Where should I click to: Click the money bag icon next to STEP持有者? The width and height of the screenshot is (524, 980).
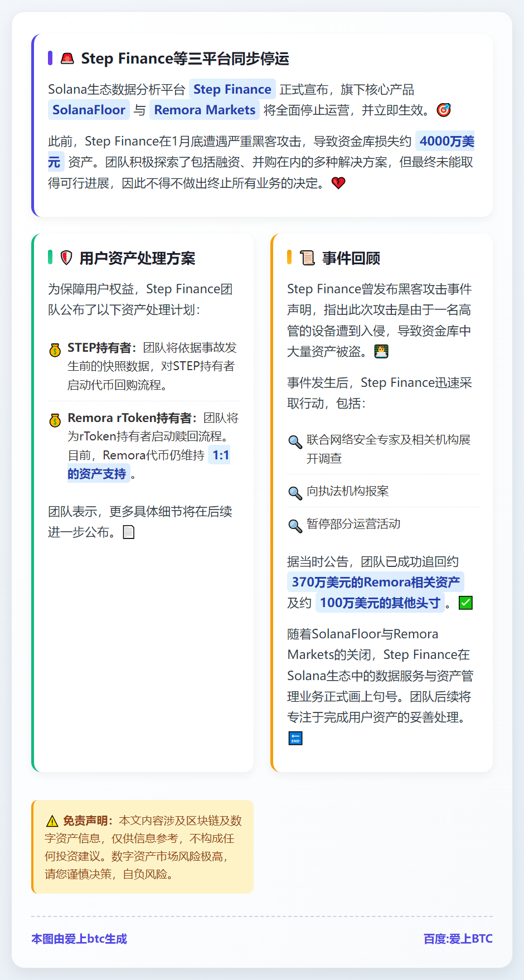55,350
